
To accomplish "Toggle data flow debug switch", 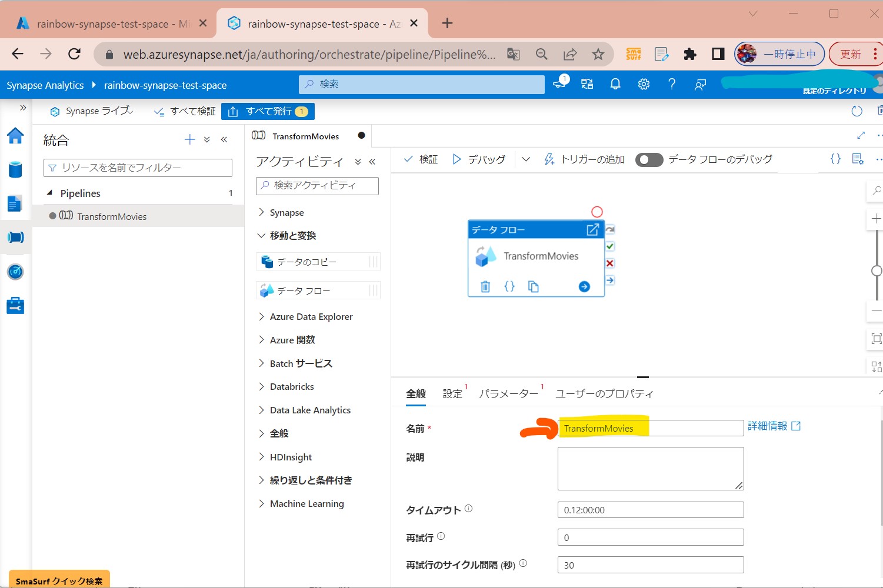I will tap(649, 159).
